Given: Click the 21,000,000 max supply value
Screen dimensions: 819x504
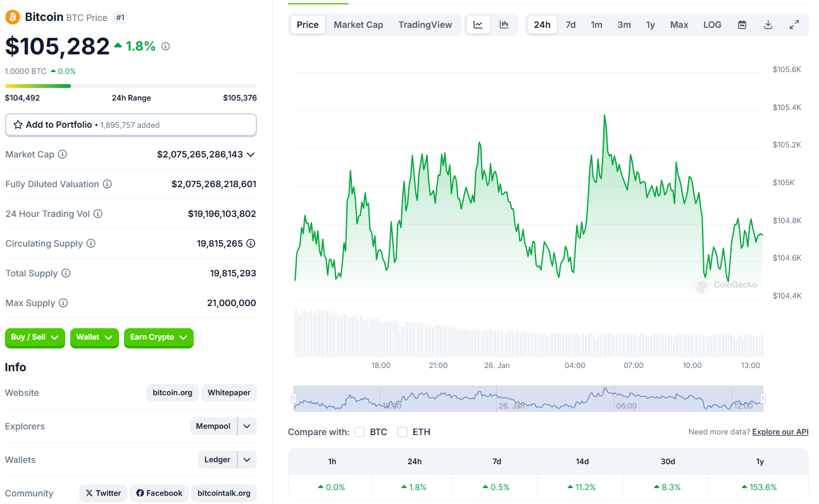Looking at the screenshot, I should coord(232,303).
